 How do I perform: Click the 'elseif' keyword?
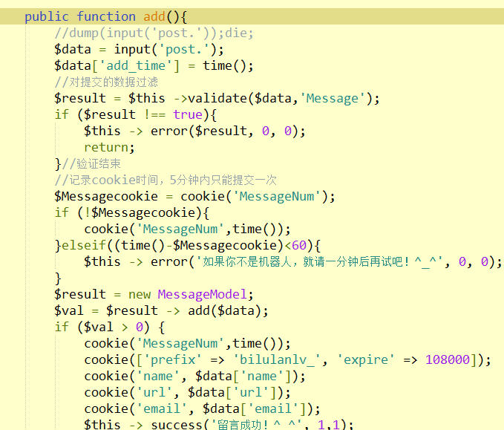(84, 245)
